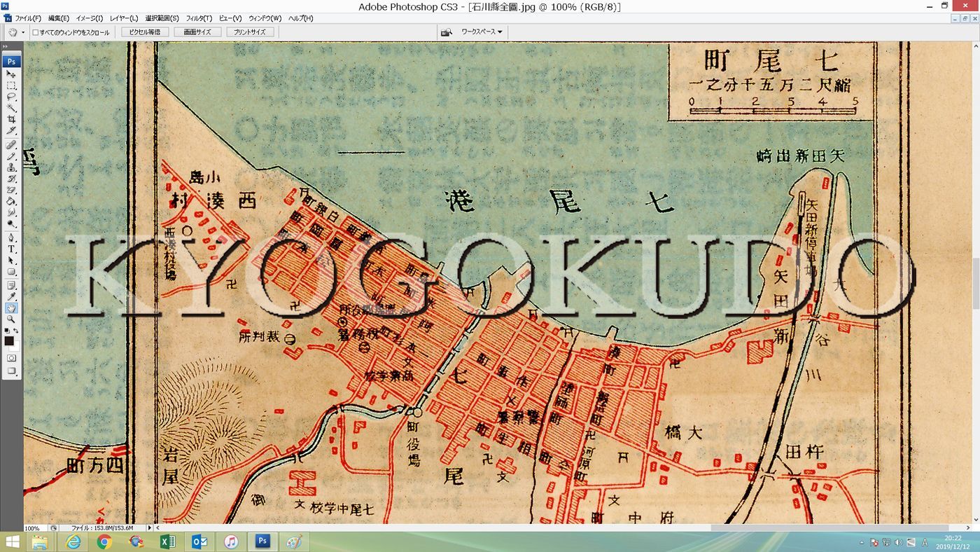
Task: Select the Healing Brush tool
Action: click(x=11, y=145)
